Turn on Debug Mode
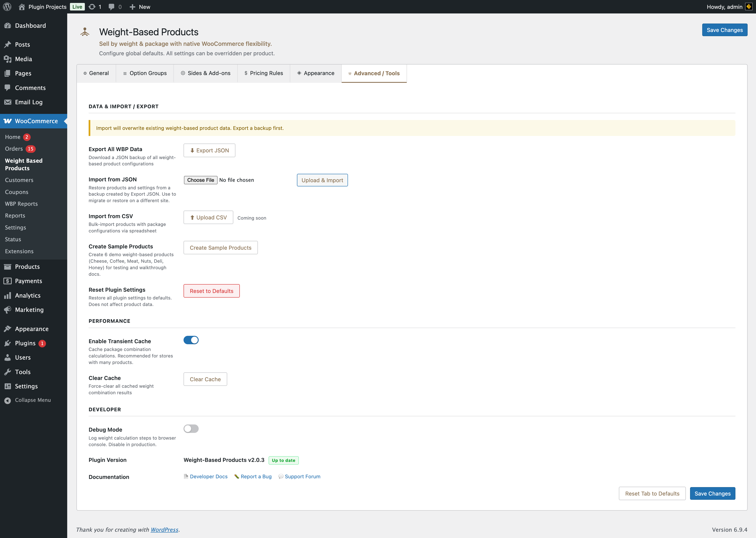This screenshot has width=756, height=538. (191, 429)
